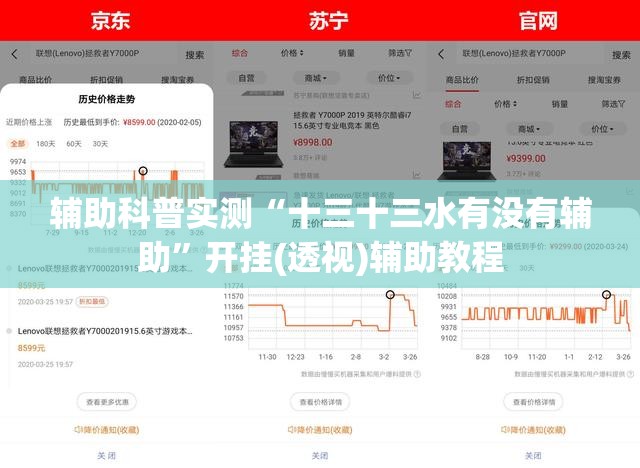
Task: Switch to 搜淘宝券 tab in the 官网 panel
Action: tap(604, 80)
